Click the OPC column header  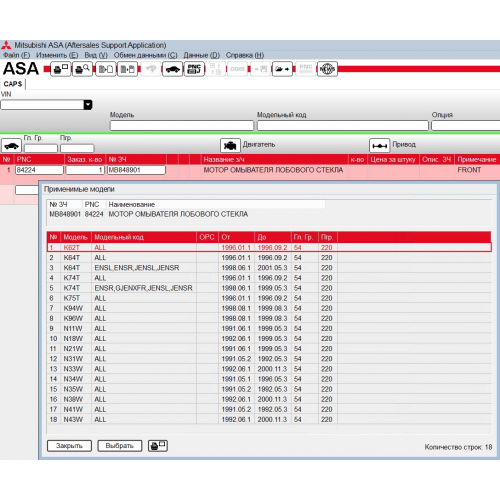(207, 237)
